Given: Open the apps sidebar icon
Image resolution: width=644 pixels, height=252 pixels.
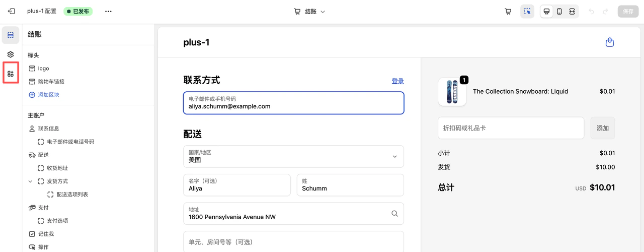Looking at the screenshot, I should 11,74.
